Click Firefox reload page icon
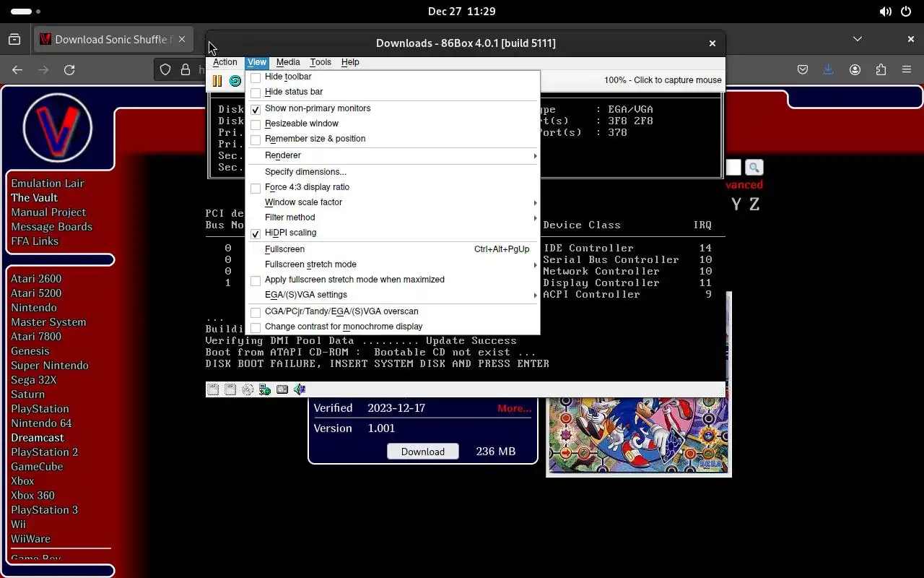Screen dimensions: 924x578 tap(69, 69)
